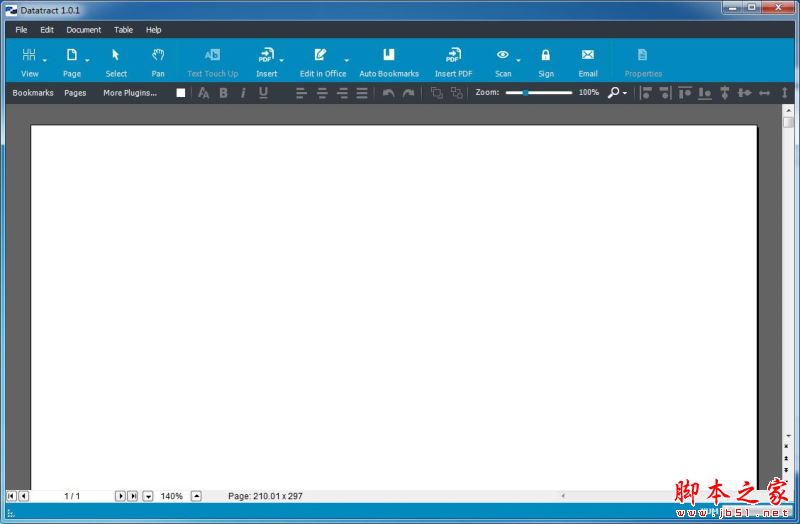Align objects to left edge

coord(646,93)
